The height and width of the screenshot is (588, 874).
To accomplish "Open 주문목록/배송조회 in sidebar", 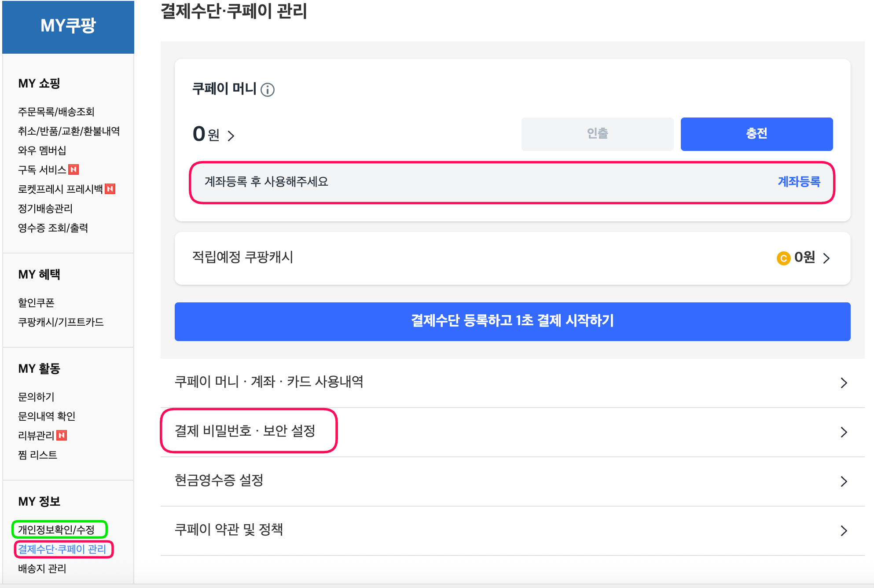I will pos(56,112).
